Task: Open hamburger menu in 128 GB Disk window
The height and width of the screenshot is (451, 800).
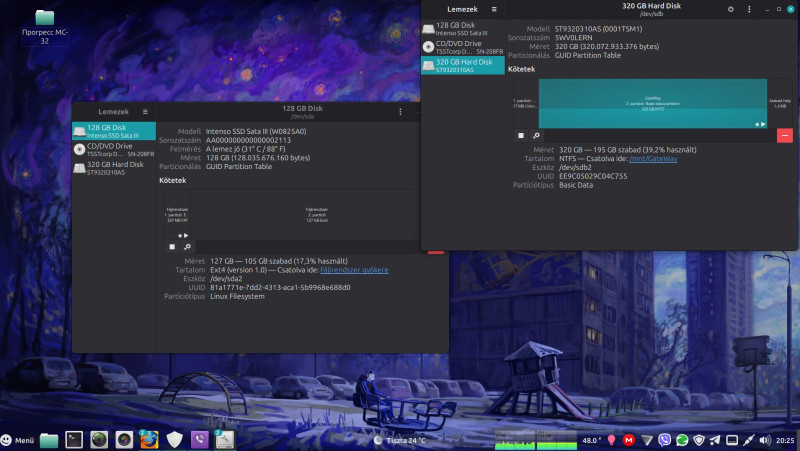Action: (x=145, y=112)
